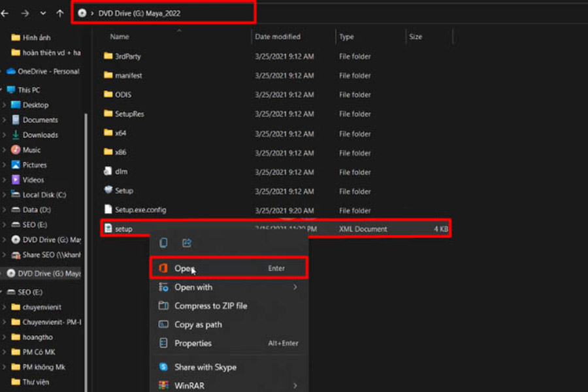This screenshot has height=392, width=588.
Task: Go back with the back arrow
Action: [x=5, y=14]
